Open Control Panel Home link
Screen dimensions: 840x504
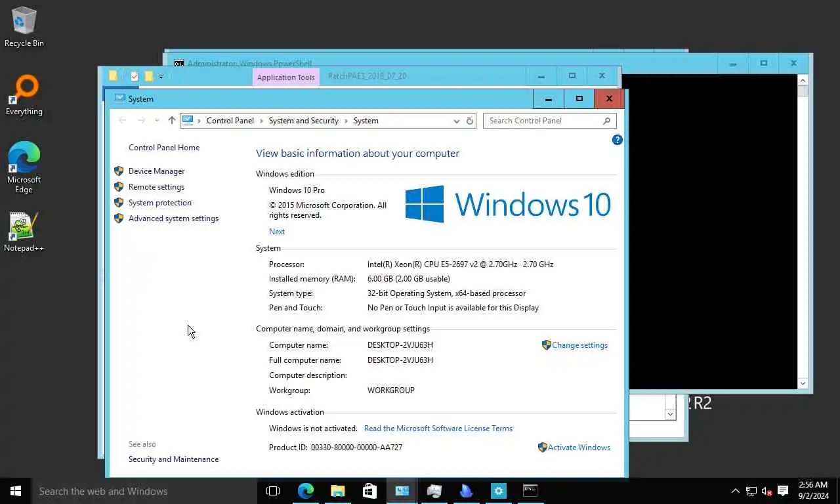click(x=164, y=148)
